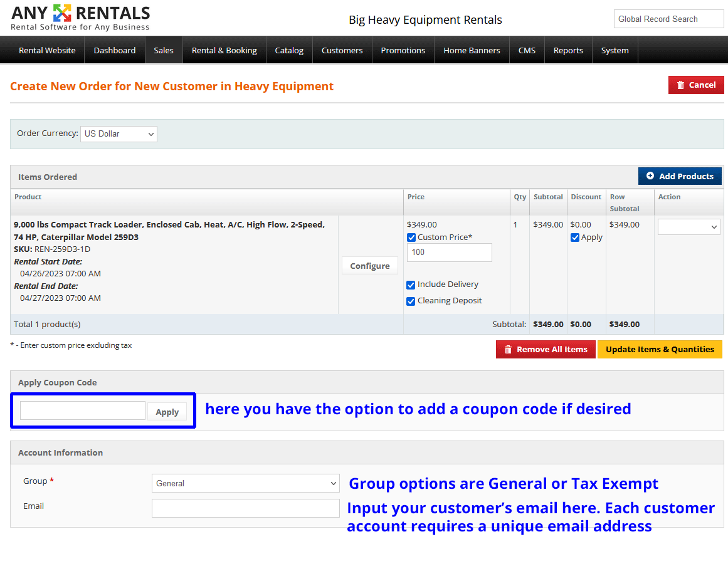Toggle the Custom Price checkbox
728x564 pixels.
(x=411, y=238)
